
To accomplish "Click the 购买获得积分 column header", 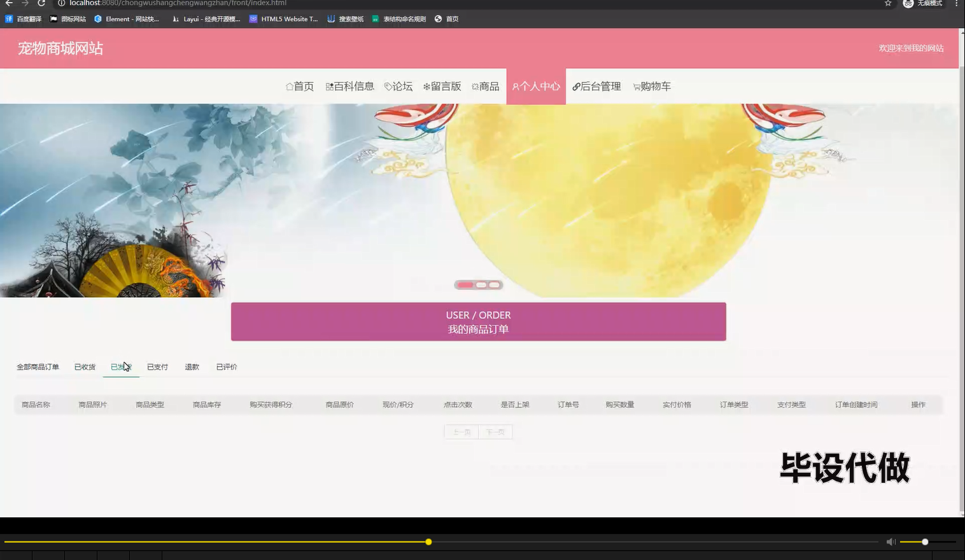I will pos(271,405).
